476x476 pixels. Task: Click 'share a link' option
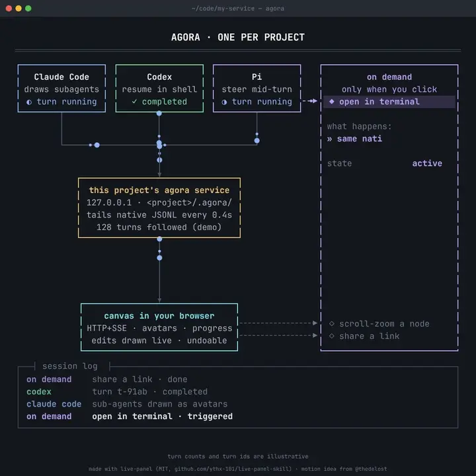click(x=369, y=336)
